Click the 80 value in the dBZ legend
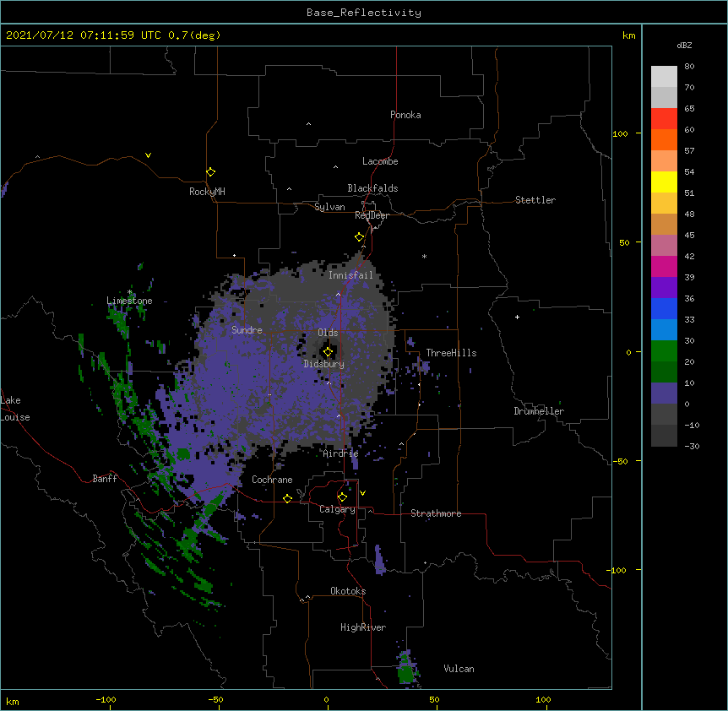 (x=689, y=67)
